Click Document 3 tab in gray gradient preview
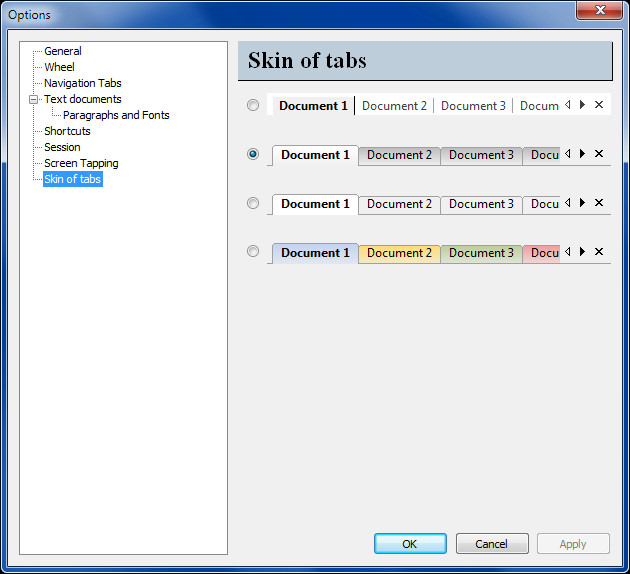 [x=481, y=155]
